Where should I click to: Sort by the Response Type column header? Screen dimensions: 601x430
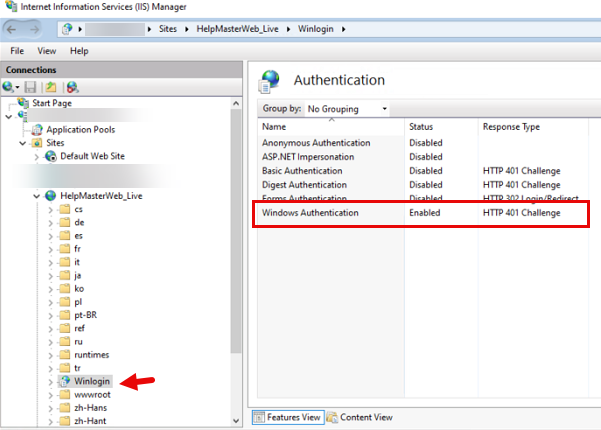[533, 127]
